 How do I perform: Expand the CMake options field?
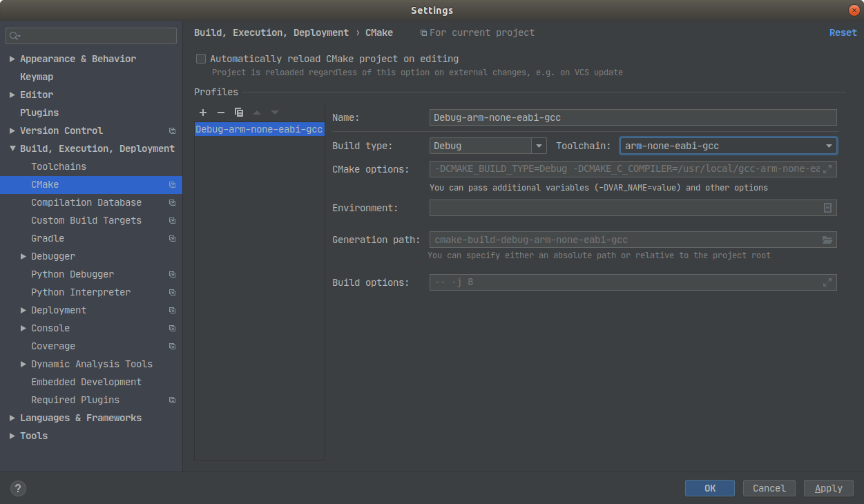[x=827, y=169]
